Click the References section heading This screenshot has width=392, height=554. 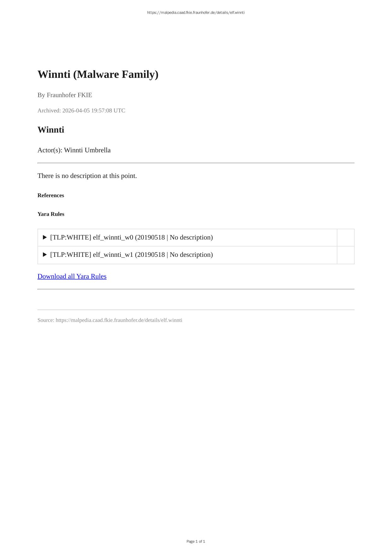[51, 195]
